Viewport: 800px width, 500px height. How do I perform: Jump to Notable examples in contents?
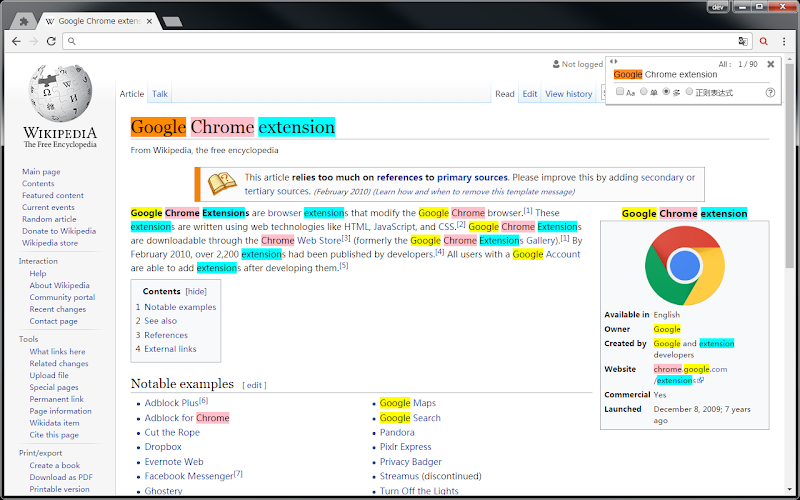click(x=180, y=307)
